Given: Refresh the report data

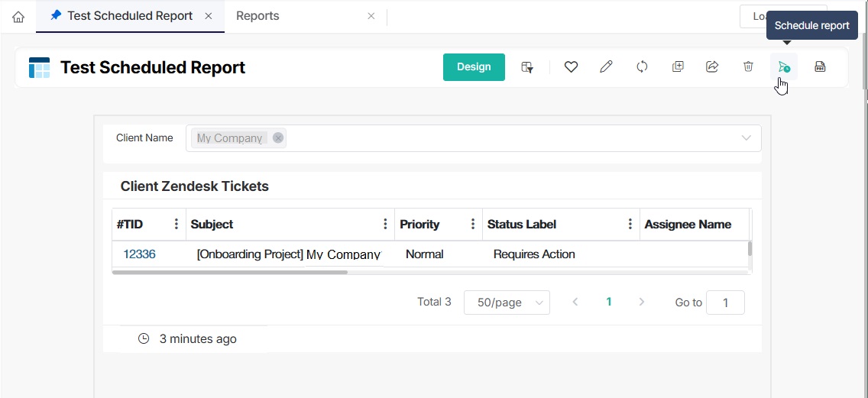Looking at the screenshot, I should point(642,67).
